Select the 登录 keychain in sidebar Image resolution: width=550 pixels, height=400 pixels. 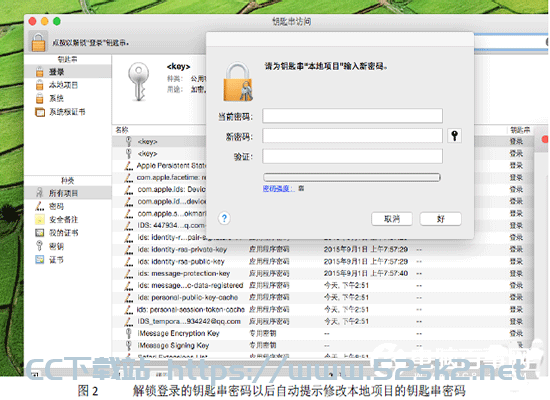coord(68,72)
